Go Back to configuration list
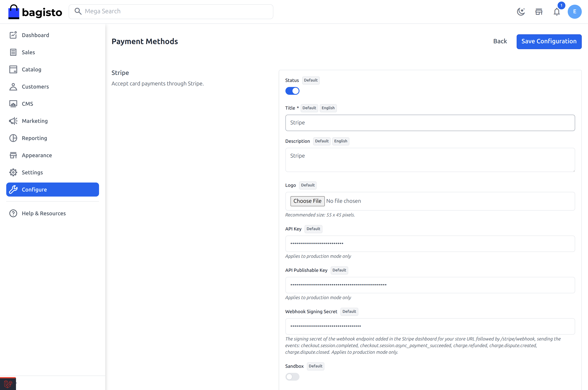Screen dimensions: 588x390 (500, 41)
